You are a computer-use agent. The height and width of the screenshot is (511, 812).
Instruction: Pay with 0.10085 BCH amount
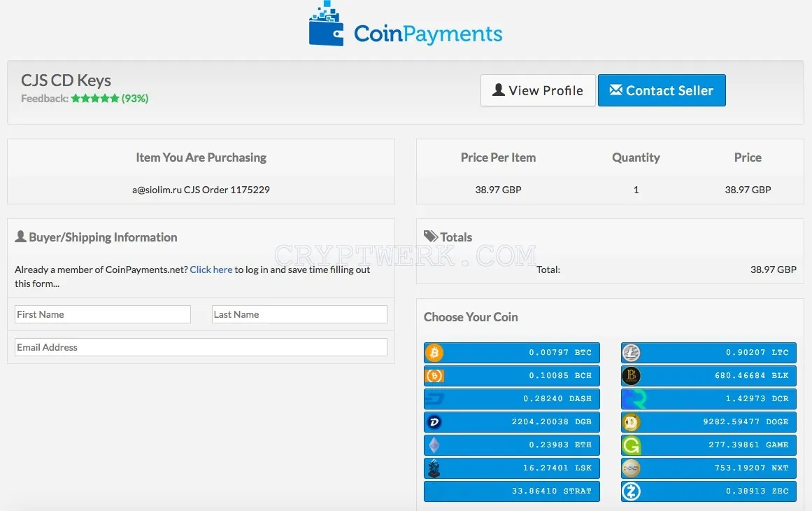tap(512, 376)
